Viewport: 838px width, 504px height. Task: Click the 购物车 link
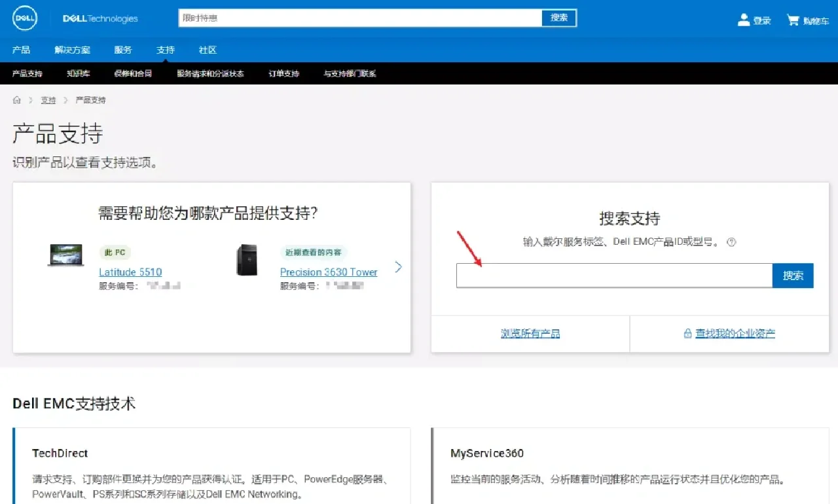(816, 21)
